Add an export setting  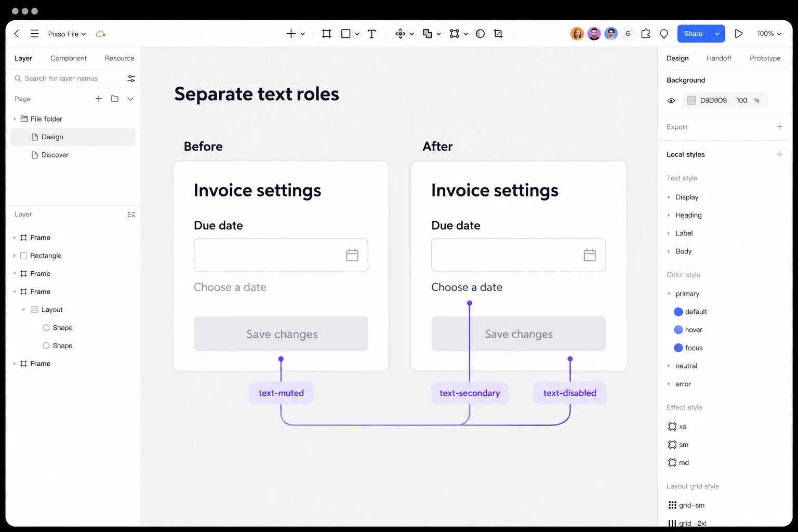click(780, 127)
